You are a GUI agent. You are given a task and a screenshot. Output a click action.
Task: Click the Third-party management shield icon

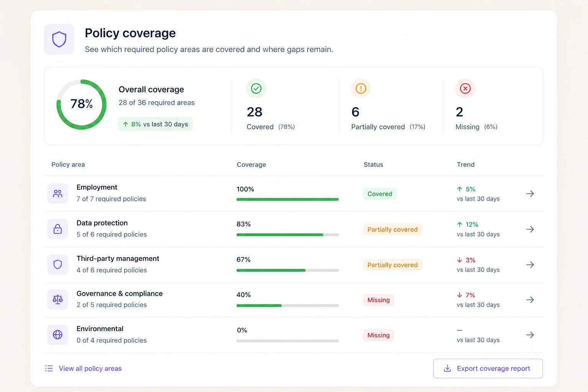58,265
